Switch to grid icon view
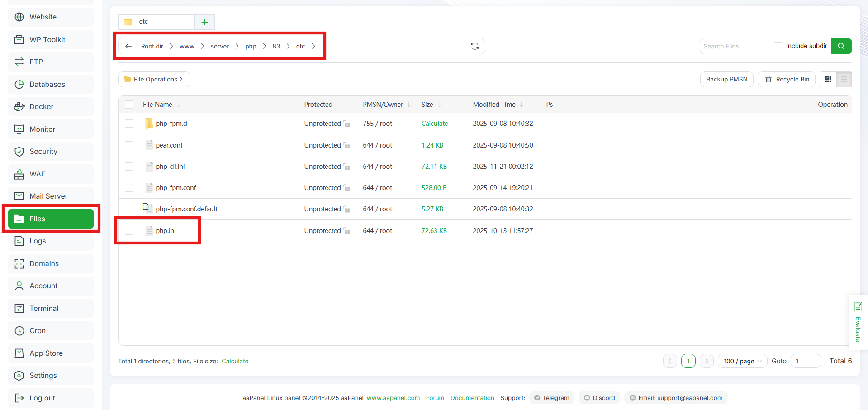The image size is (868, 410). (828, 79)
